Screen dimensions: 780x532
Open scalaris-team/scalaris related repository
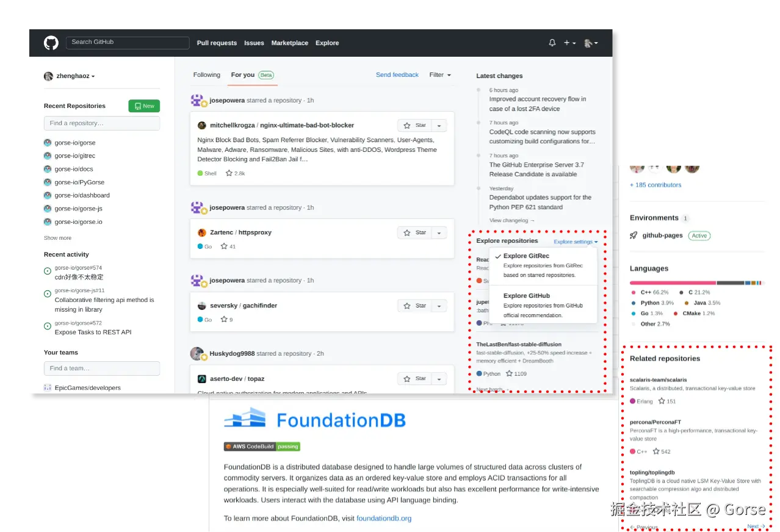pos(658,380)
